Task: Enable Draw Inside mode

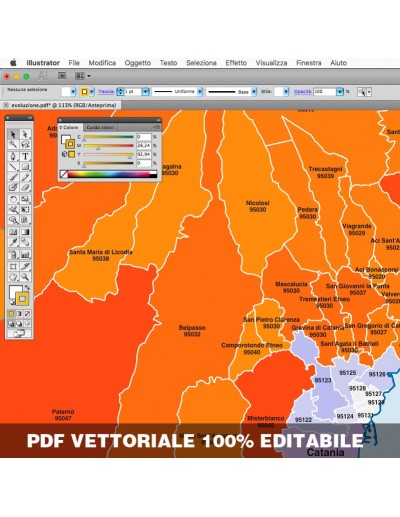Action: click(27, 323)
